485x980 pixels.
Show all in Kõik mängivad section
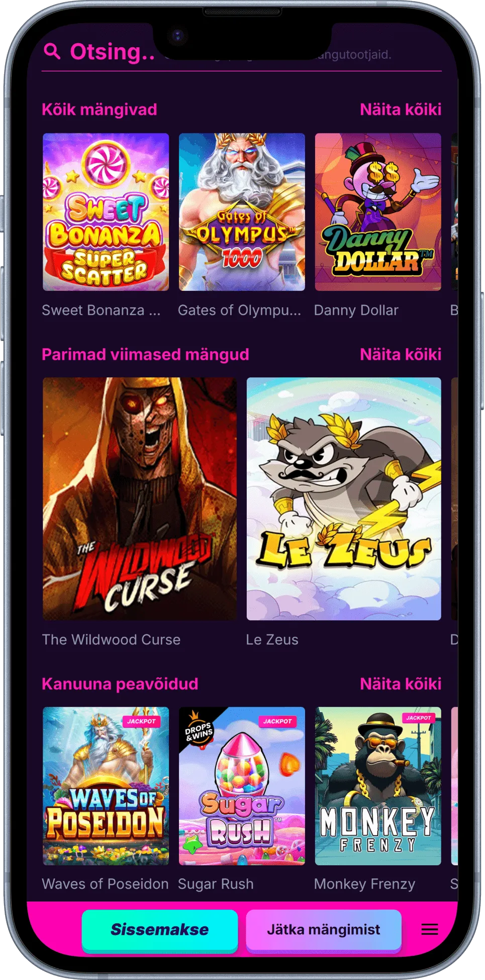(401, 110)
